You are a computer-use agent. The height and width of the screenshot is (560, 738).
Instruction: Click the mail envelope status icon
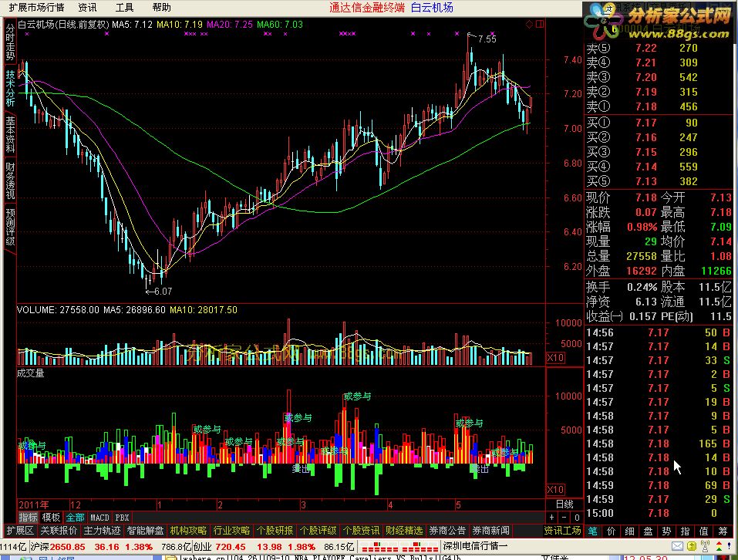677,546
